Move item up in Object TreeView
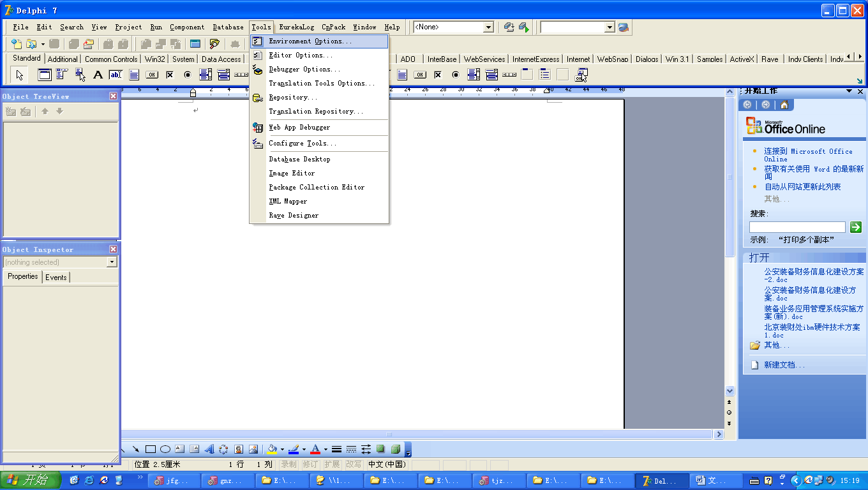Screen dimensions: 868x490 click(x=45, y=111)
